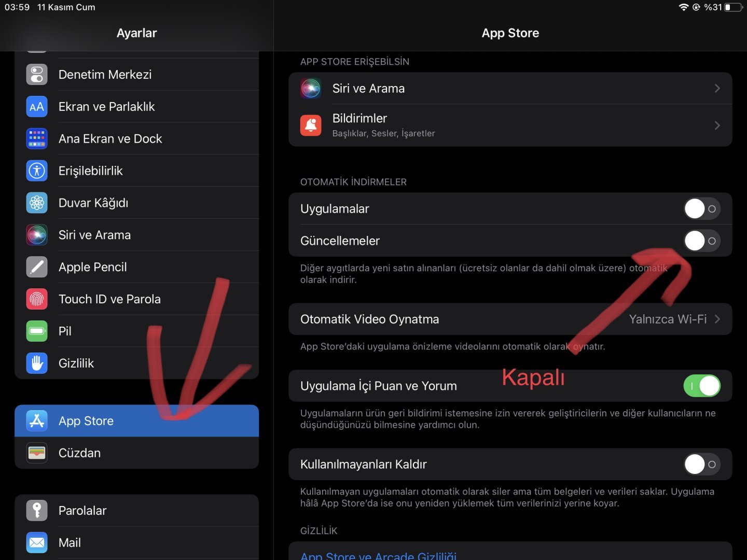The width and height of the screenshot is (747, 560).
Task: Tap the Bildirimler bell icon
Action: click(x=311, y=125)
